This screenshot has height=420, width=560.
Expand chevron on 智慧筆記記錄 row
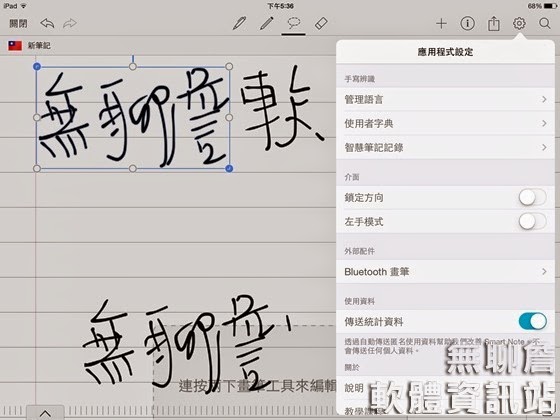pyautogui.click(x=544, y=148)
